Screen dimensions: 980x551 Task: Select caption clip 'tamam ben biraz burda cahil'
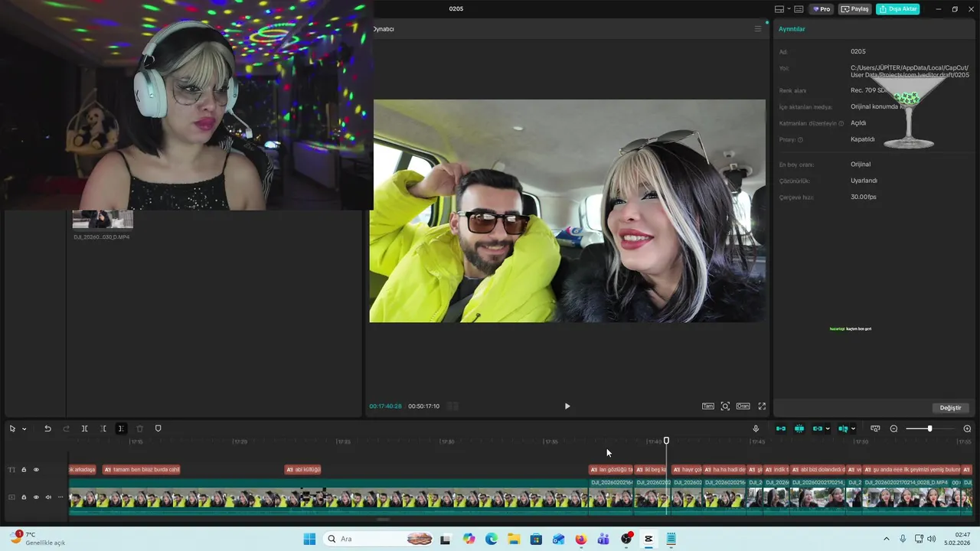(x=142, y=470)
